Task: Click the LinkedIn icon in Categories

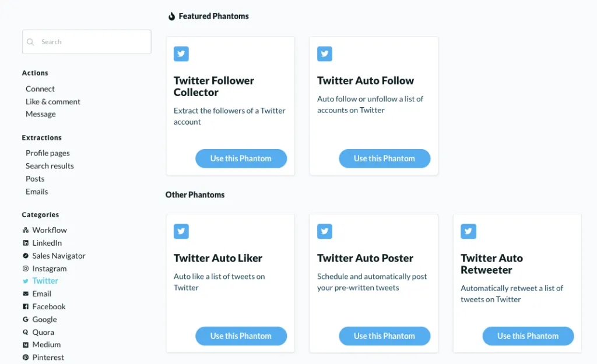Action: click(26, 243)
